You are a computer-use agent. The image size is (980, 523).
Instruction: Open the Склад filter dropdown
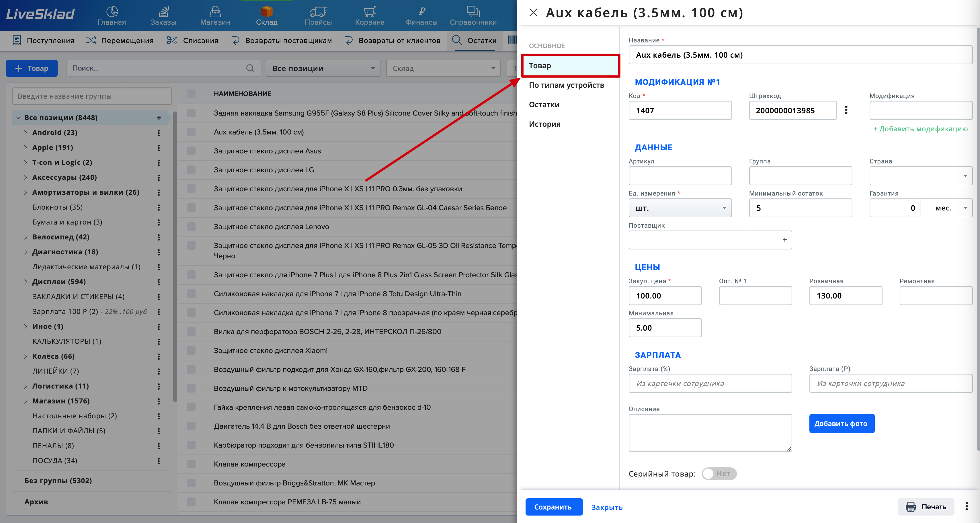(x=444, y=68)
